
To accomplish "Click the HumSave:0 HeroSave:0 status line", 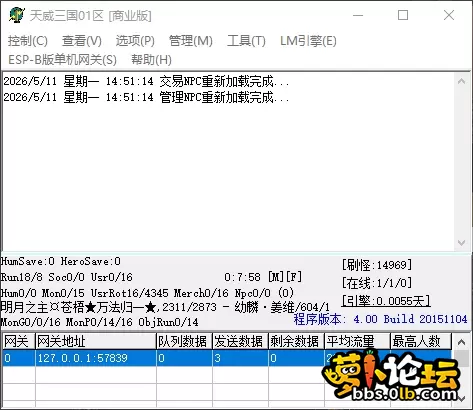I will [61, 261].
